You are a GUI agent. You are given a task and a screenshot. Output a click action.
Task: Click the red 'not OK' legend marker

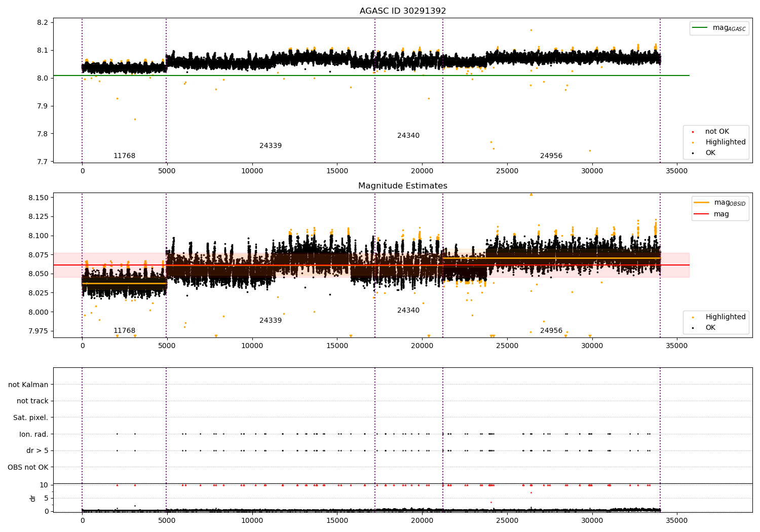pos(693,132)
